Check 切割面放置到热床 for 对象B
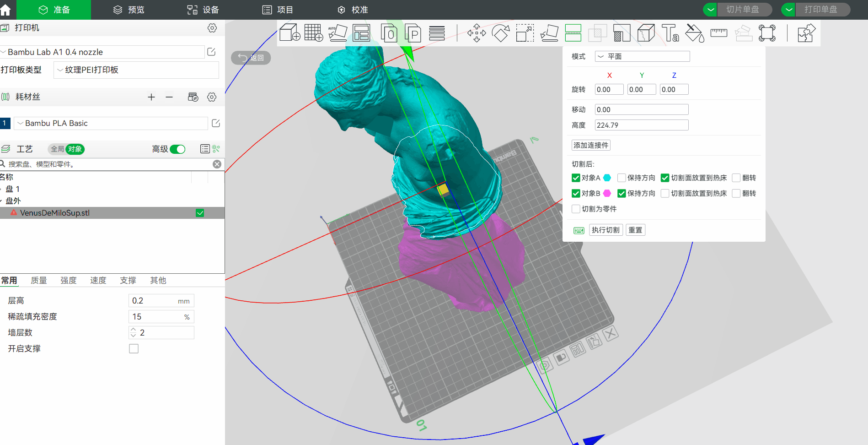This screenshot has width=868, height=445. tap(665, 193)
